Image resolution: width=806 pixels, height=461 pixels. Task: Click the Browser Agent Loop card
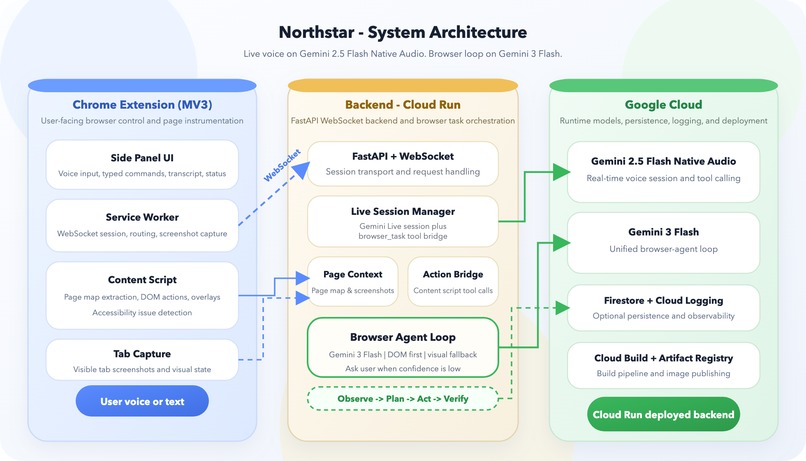(x=402, y=347)
